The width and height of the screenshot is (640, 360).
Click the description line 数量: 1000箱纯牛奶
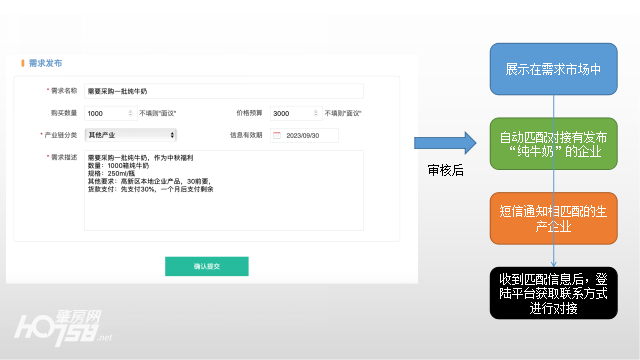pyautogui.click(x=118, y=165)
